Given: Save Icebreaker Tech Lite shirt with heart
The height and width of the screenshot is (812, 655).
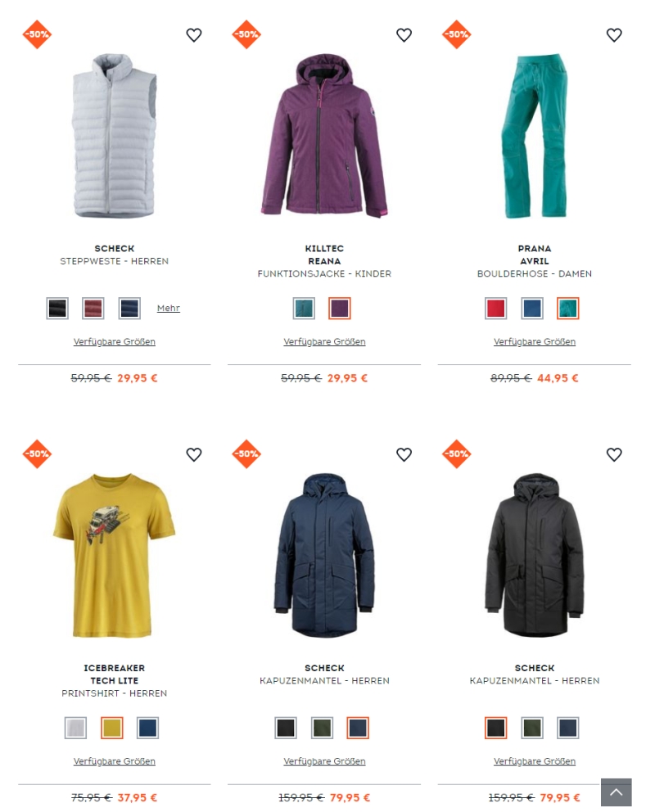Looking at the screenshot, I should pos(194,454).
